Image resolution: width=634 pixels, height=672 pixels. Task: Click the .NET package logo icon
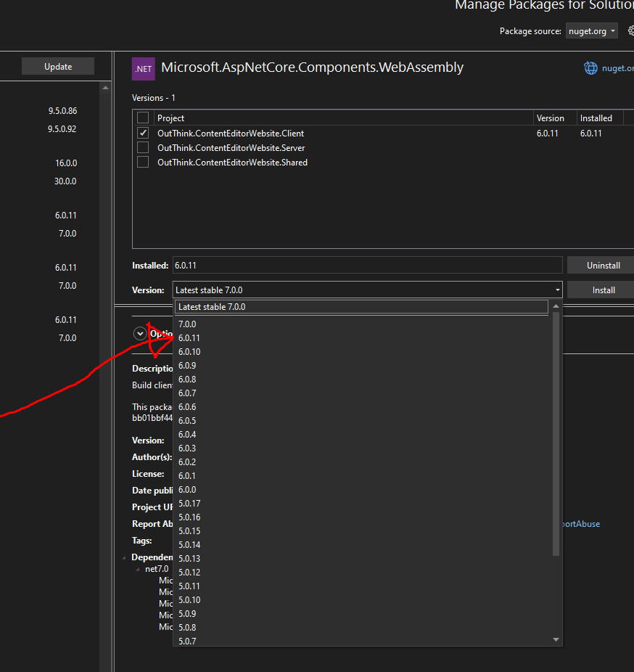point(143,67)
